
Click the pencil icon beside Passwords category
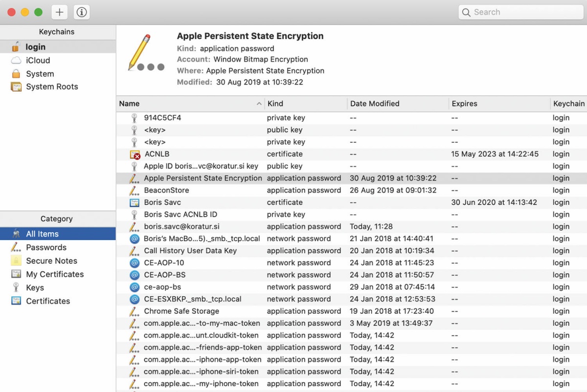click(16, 247)
